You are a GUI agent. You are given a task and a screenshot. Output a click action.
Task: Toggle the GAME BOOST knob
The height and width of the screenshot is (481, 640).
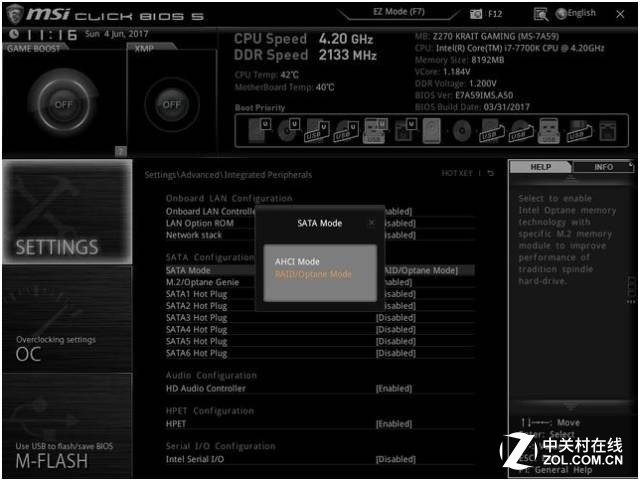click(63, 104)
